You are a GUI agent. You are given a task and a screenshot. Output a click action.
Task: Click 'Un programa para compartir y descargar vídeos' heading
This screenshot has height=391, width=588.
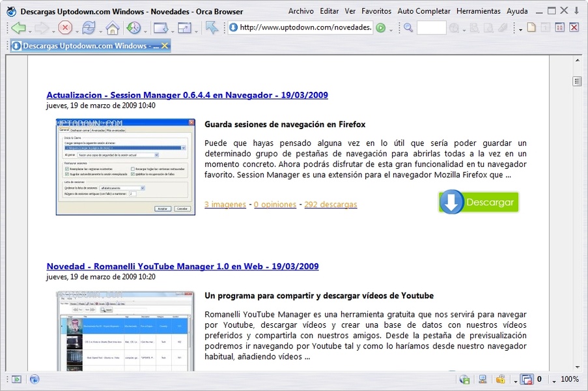319,296
